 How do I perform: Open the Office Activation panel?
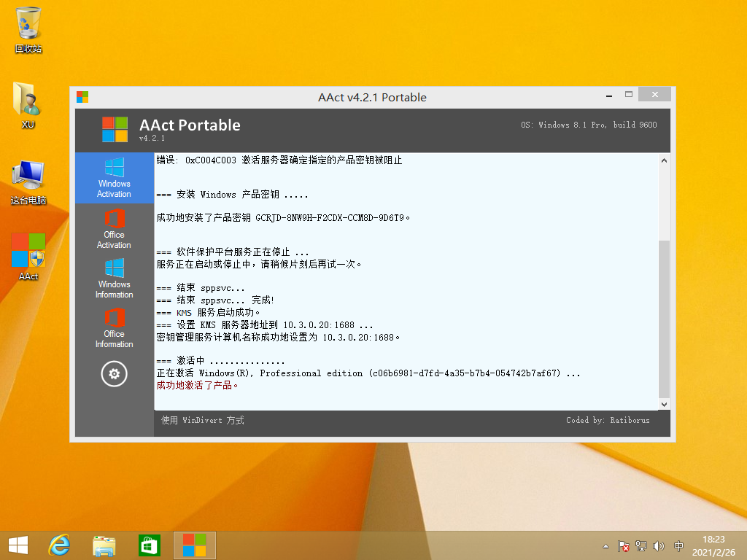[x=114, y=230]
